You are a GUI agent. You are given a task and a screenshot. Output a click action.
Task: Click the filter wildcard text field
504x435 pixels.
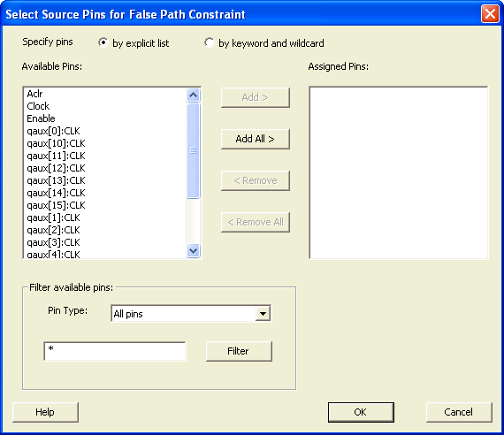click(115, 351)
